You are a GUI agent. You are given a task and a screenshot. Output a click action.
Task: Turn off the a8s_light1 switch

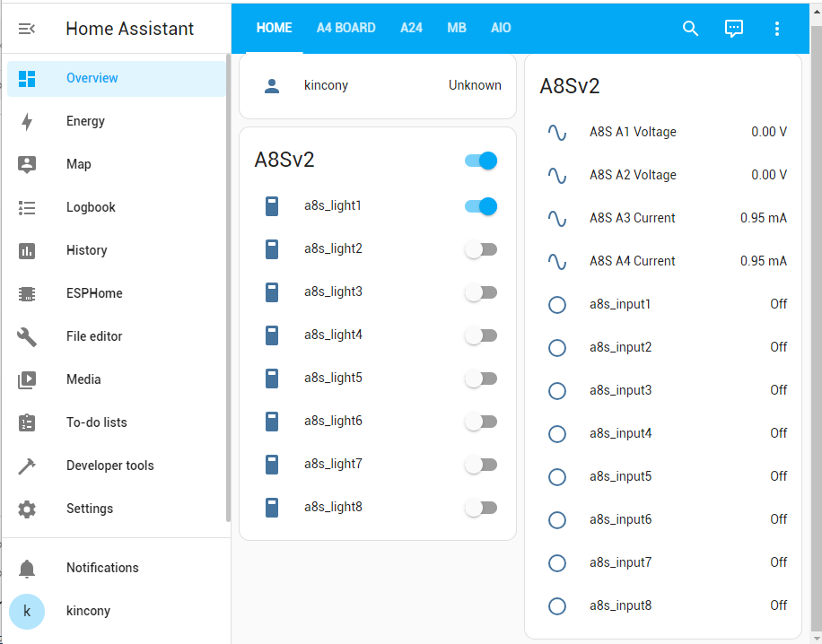tap(481, 206)
